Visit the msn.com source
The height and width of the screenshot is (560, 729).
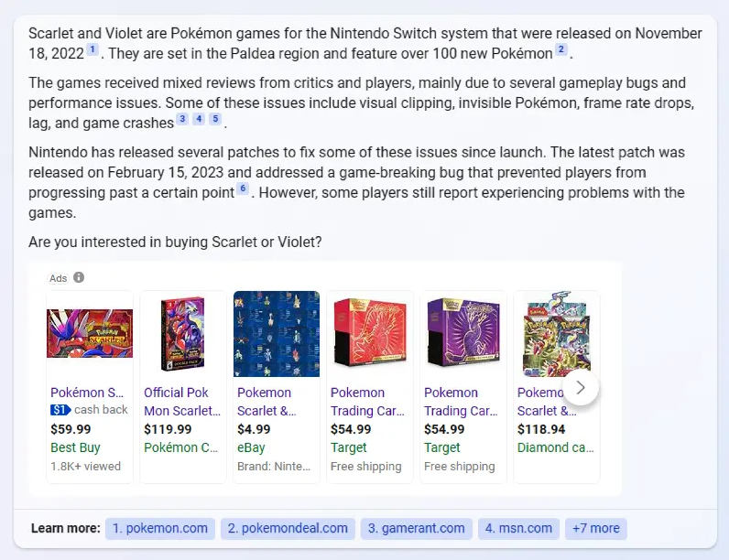[x=518, y=528]
